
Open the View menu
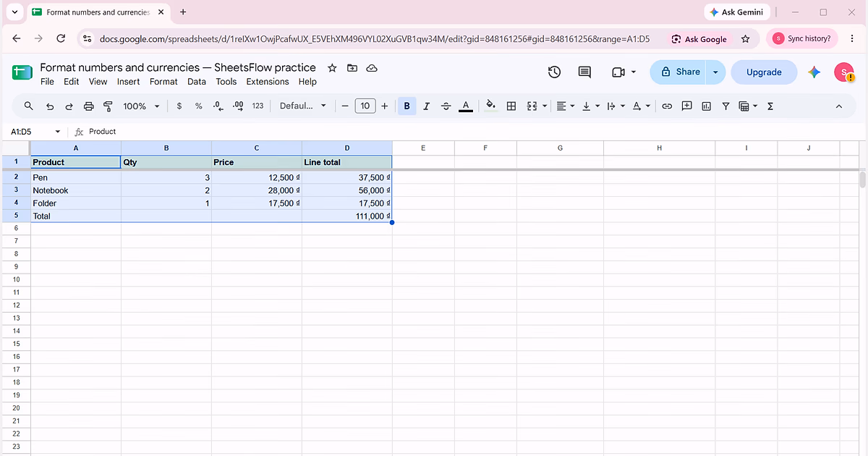(x=98, y=82)
